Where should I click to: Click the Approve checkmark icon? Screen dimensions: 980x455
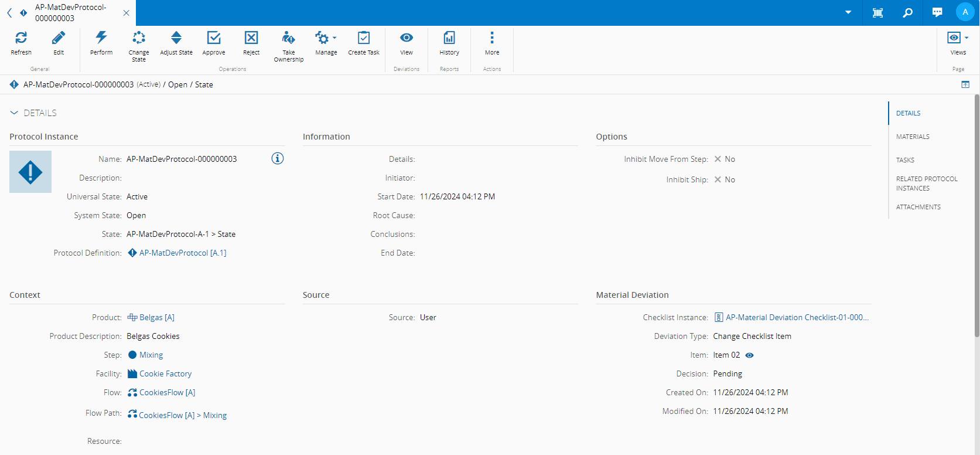click(x=214, y=38)
